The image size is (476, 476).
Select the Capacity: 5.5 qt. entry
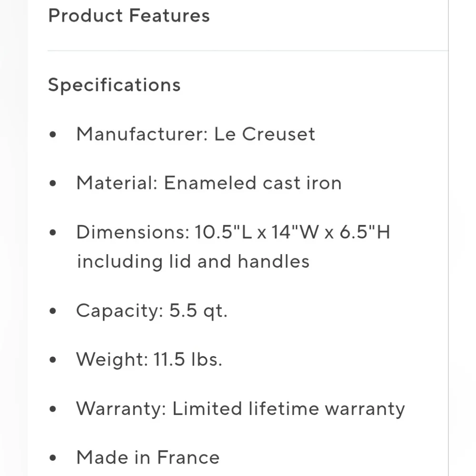click(152, 311)
